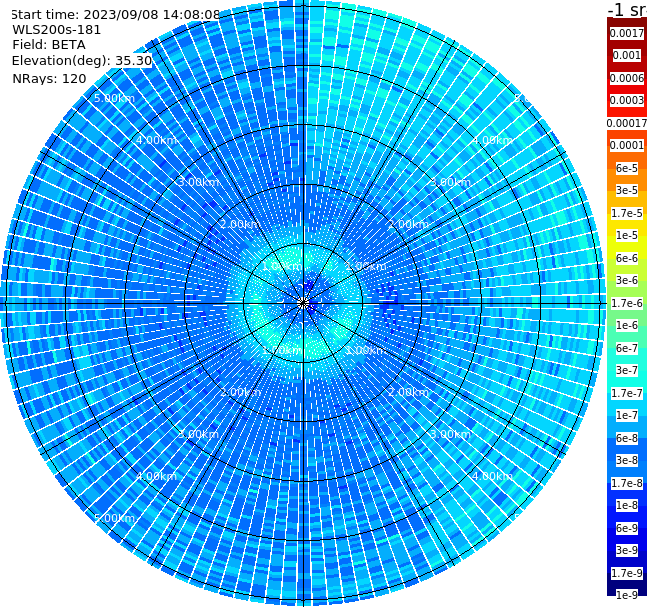
Task: Select the Elevation(deg): 35.30 text
Action: click(x=82, y=61)
